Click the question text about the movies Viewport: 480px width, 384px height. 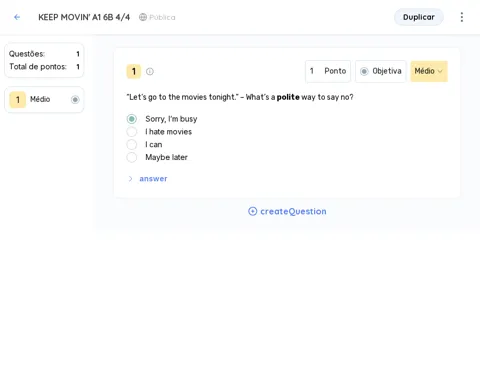[x=240, y=97]
